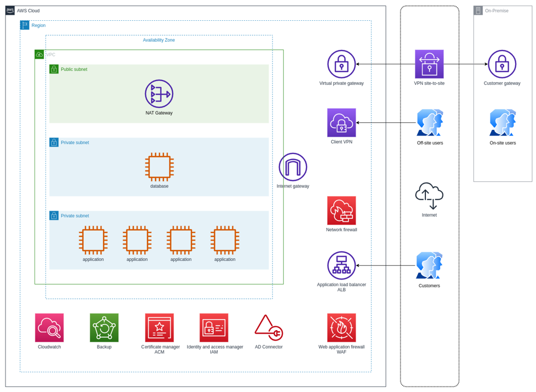This screenshot has height=392, width=536.
Task: Click the 'VPN site-to-site' text label
Action: [429, 83]
